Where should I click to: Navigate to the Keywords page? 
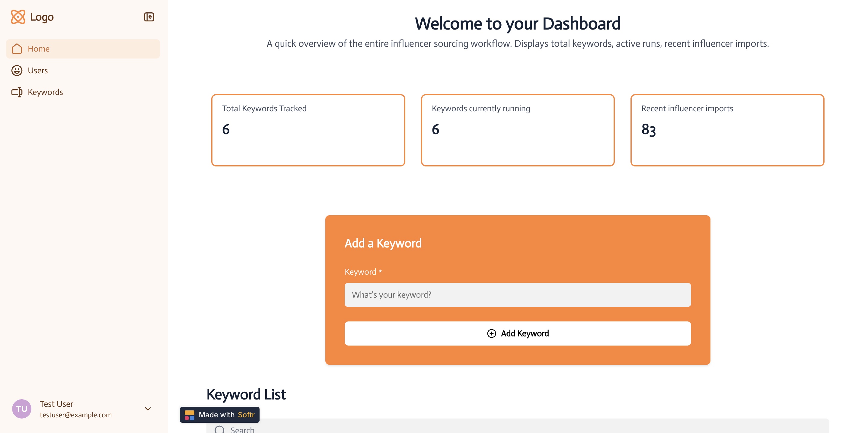tap(45, 92)
